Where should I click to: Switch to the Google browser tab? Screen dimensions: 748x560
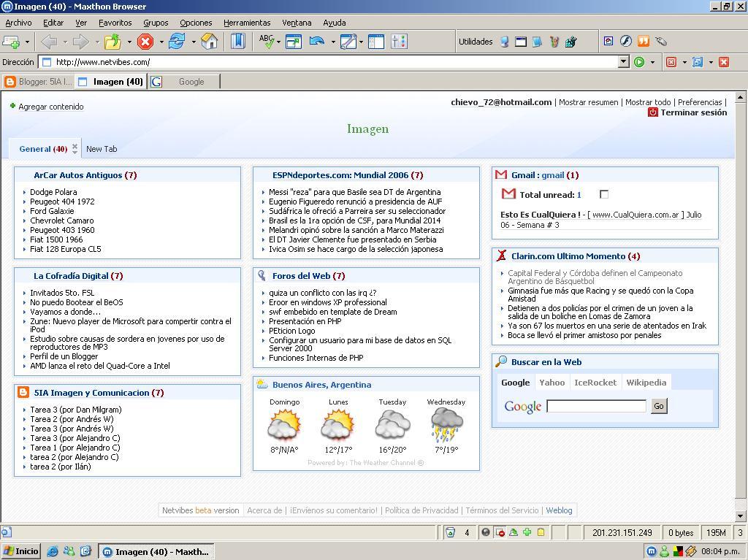click(184, 82)
